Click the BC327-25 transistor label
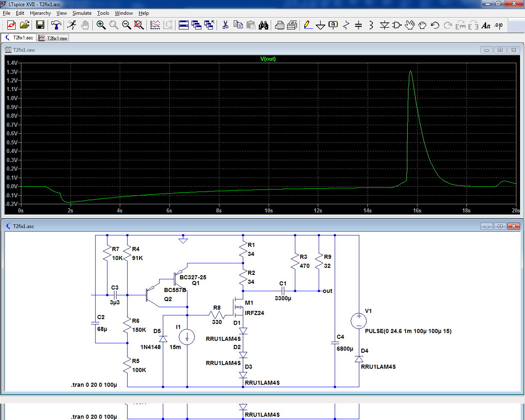This screenshot has width=525, height=420. tap(193, 277)
